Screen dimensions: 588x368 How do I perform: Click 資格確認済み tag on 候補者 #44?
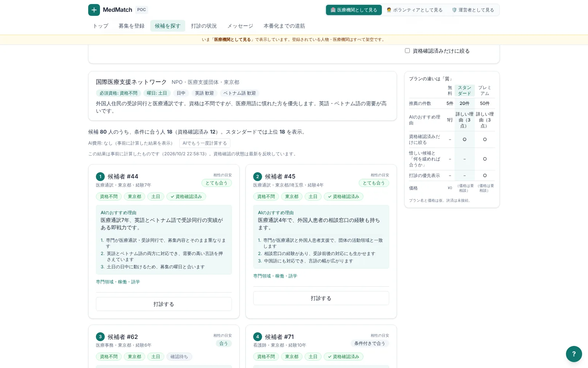186,197
